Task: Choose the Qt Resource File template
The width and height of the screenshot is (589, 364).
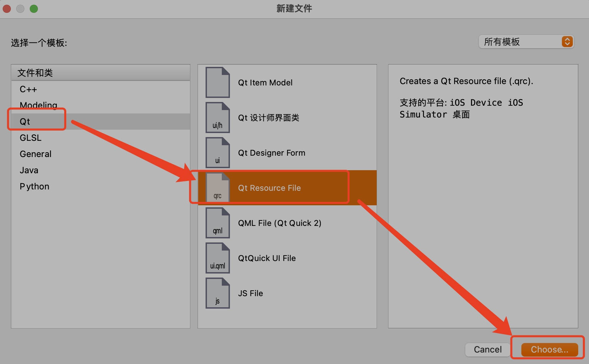Action: [x=287, y=188]
